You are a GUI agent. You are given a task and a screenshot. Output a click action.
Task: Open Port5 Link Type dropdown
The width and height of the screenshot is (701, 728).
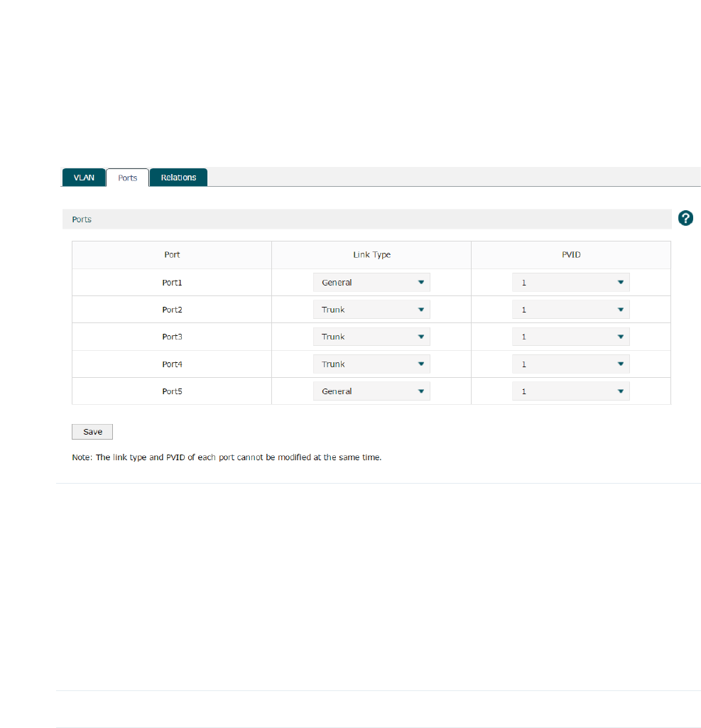pyautogui.click(x=371, y=391)
